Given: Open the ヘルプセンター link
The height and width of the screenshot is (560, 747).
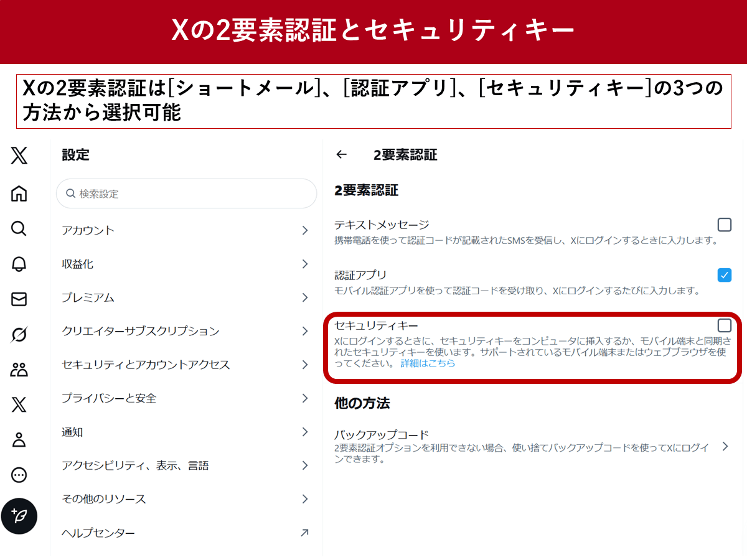Looking at the screenshot, I should tap(186, 533).
